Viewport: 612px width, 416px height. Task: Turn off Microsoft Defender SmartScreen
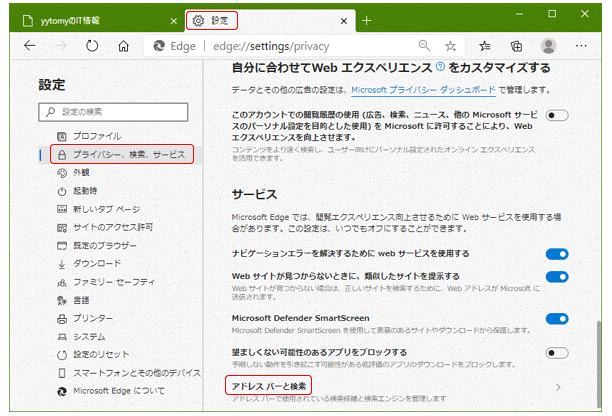[557, 319]
